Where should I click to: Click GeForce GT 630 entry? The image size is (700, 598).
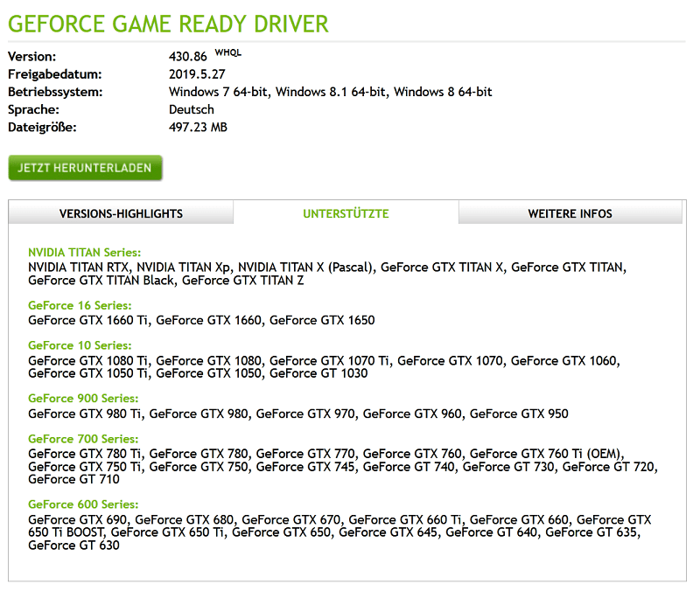click(x=73, y=545)
